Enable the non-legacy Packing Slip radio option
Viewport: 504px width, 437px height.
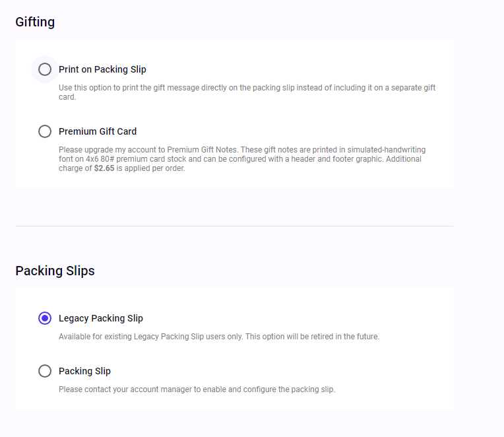[x=45, y=371]
